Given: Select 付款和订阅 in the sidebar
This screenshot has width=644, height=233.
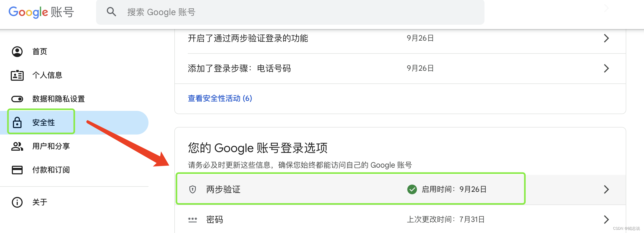Looking at the screenshot, I should point(51,170).
